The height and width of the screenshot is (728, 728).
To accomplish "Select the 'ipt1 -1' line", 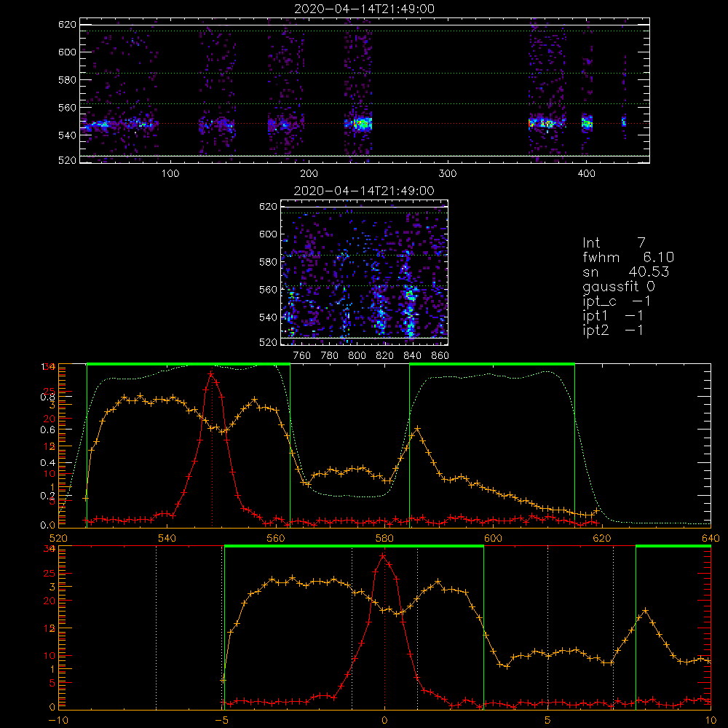I will pyautogui.click(x=613, y=316).
